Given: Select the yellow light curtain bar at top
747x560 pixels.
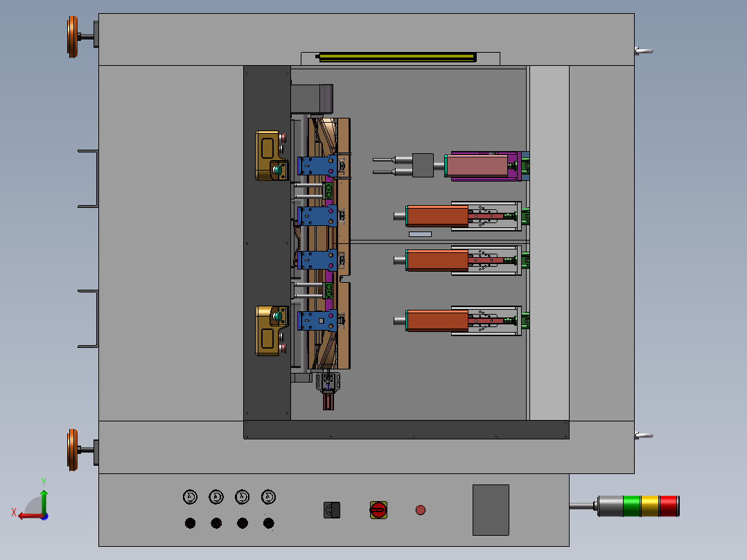Looking at the screenshot, I should [x=397, y=56].
